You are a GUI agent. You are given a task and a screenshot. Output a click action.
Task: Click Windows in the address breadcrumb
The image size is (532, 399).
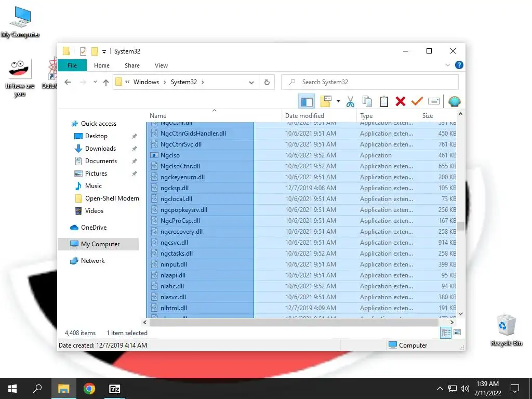tap(146, 82)
